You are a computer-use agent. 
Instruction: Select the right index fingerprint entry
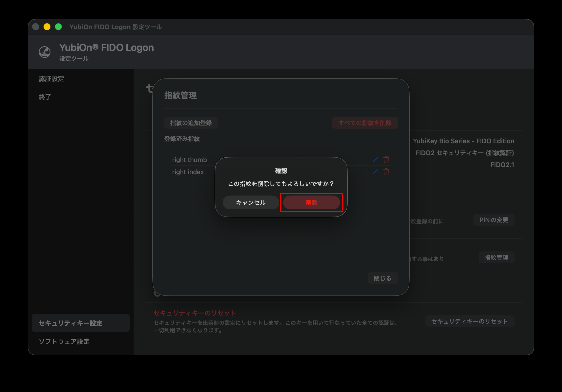[x=188, y=172]
